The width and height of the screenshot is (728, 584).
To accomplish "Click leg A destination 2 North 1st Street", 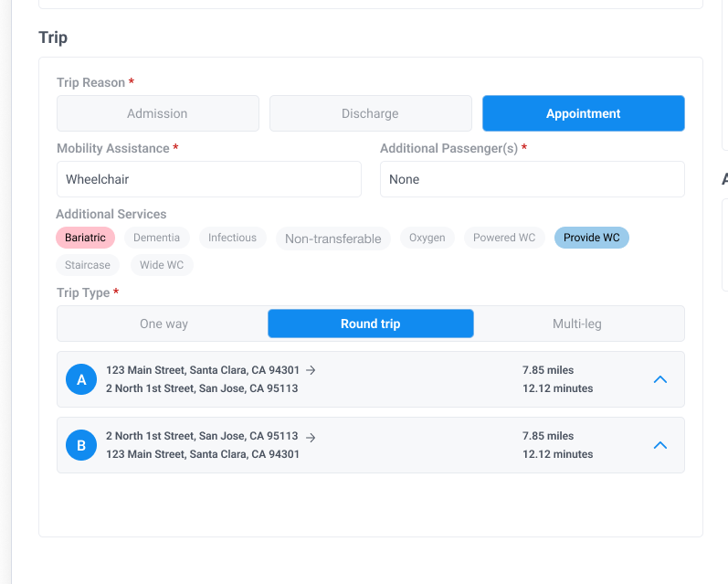I will tap(202, 388).
